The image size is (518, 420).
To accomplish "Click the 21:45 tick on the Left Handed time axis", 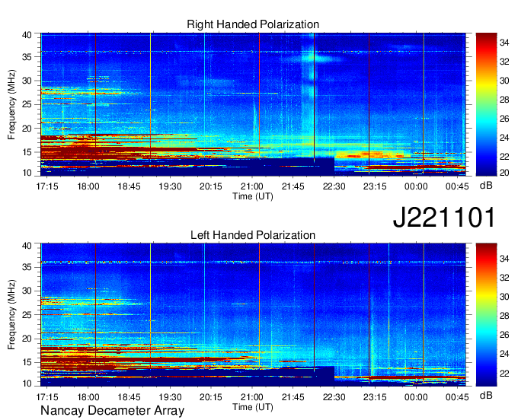I will 293,397.
